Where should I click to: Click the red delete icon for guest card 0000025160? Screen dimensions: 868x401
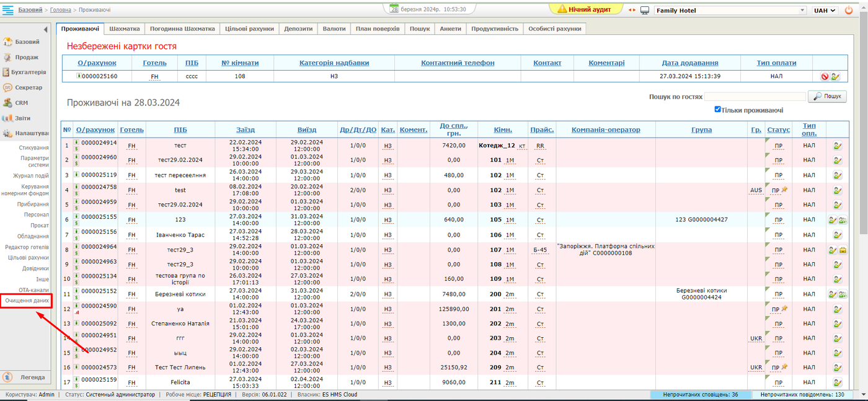click(825, 77)
